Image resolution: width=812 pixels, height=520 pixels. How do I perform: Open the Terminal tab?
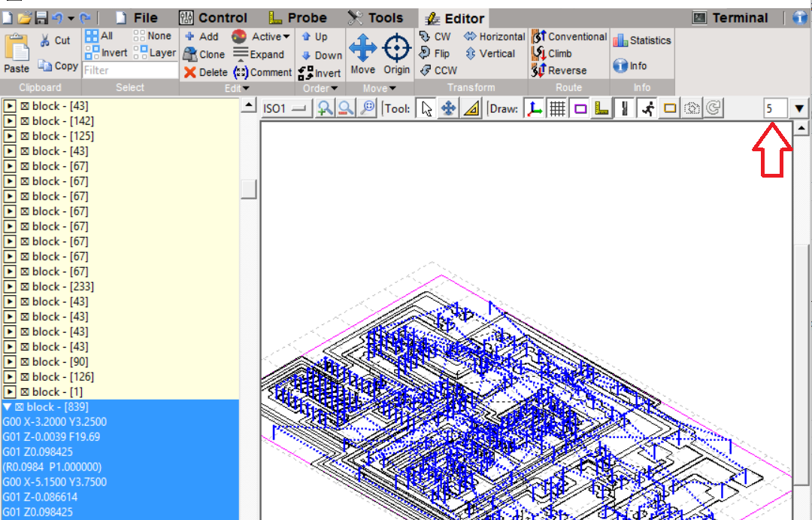click(x=730, y=18)
